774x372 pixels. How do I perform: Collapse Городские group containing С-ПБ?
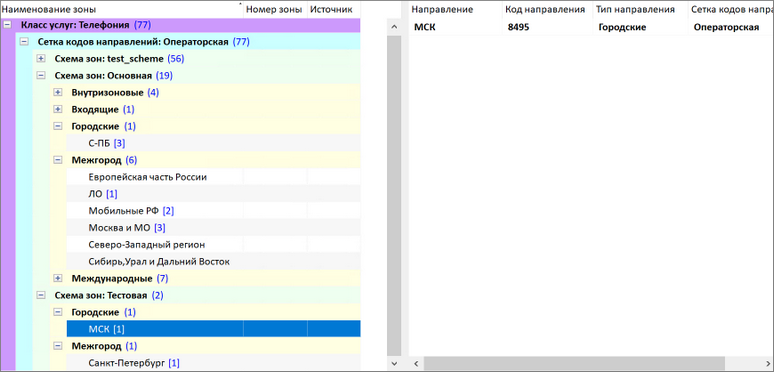(58, 126)
